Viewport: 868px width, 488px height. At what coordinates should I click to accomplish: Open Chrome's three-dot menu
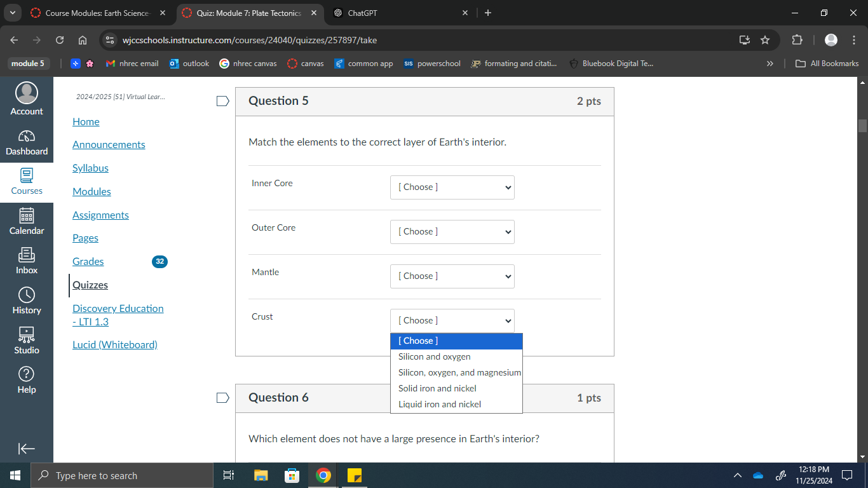click(x=854, y=40)
